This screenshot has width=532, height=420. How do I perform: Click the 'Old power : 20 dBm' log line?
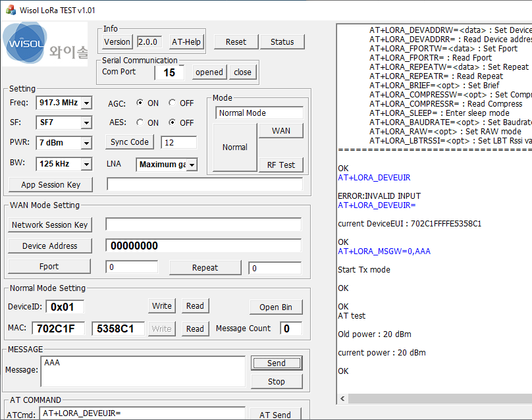(375, 334)
